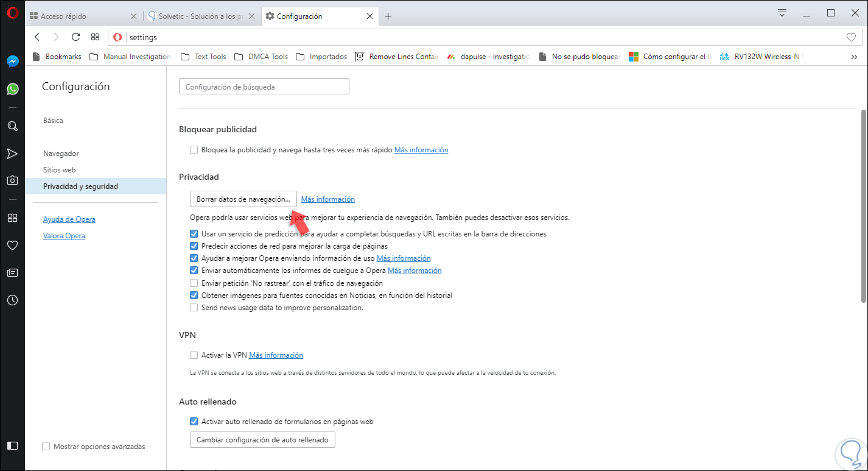Enable the ad blocker checkbox
The image size is (868, 471).
[x=194, y=149]
